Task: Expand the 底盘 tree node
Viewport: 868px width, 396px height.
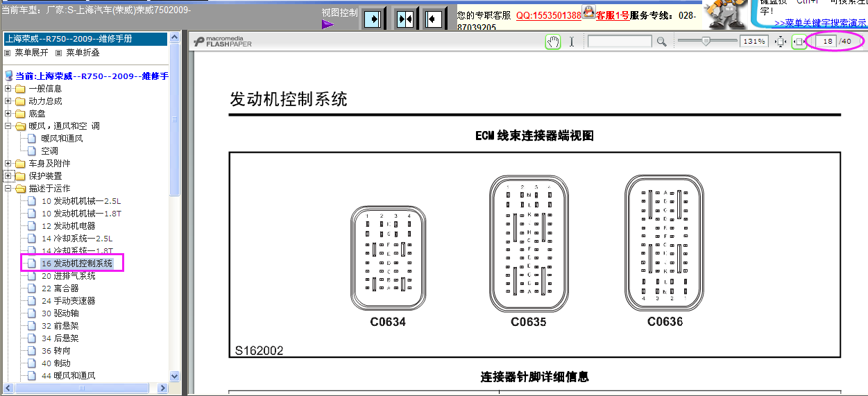Action: point(8,114)
